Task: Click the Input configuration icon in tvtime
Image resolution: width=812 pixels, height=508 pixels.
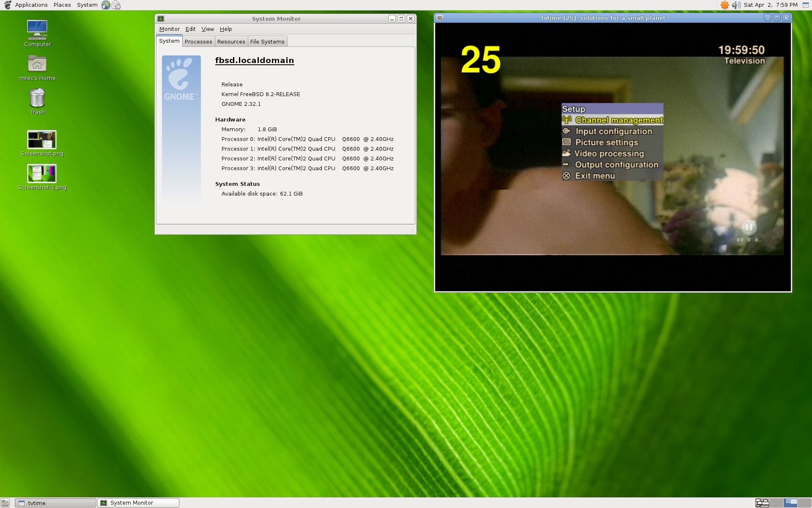Action: [x=566, y=131]
